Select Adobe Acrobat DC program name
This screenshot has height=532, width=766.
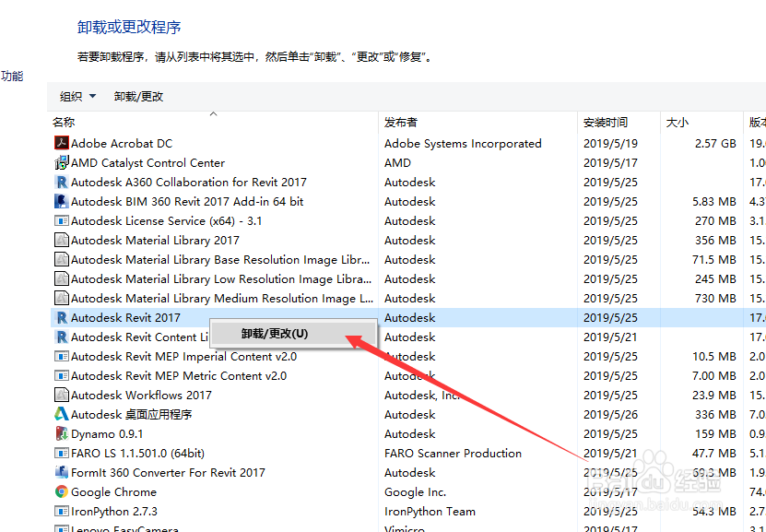tap(122, 143)
